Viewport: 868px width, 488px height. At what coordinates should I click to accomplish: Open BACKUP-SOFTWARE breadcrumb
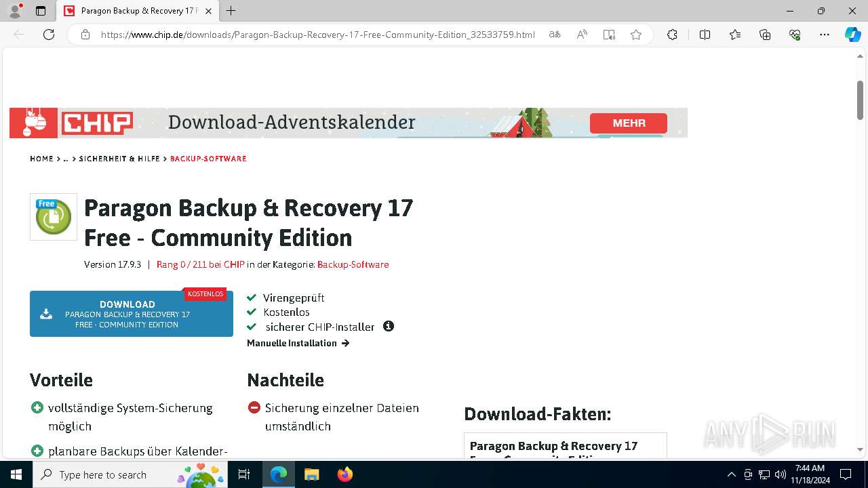(208, 159)
